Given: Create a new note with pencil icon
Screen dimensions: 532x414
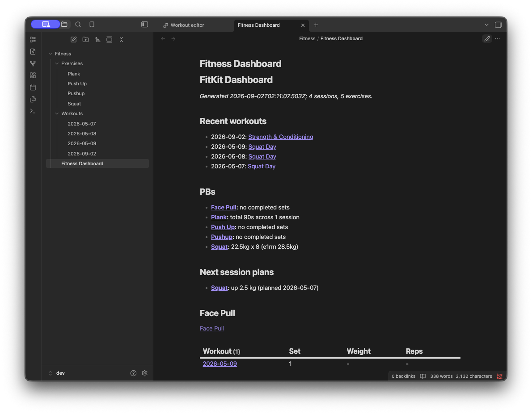Looking at the screenshot, I should tap(74, 40).
